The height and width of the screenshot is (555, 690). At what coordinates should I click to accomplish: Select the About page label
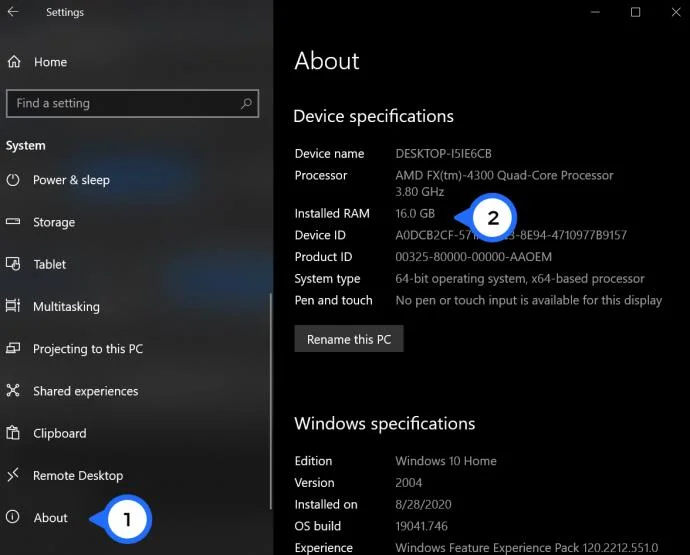[51, 518]
